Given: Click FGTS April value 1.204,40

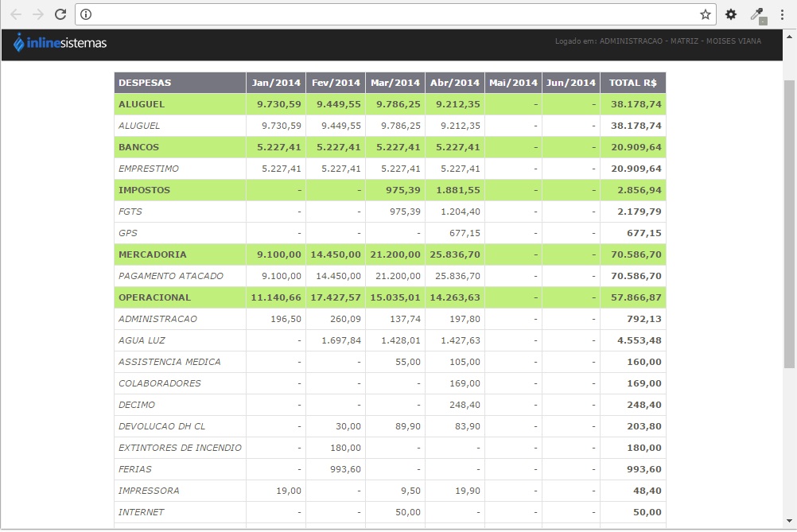Looking at the screenshot, I should [461, 212].
